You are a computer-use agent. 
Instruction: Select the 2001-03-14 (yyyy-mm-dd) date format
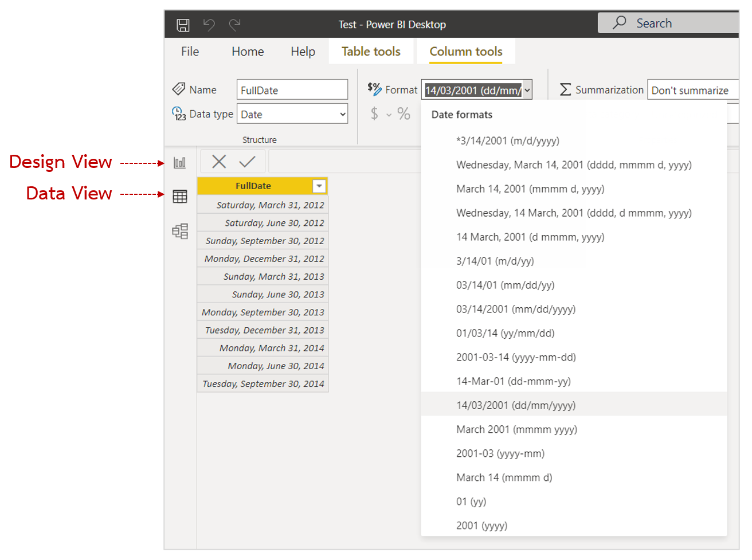(x=517, y=357)
